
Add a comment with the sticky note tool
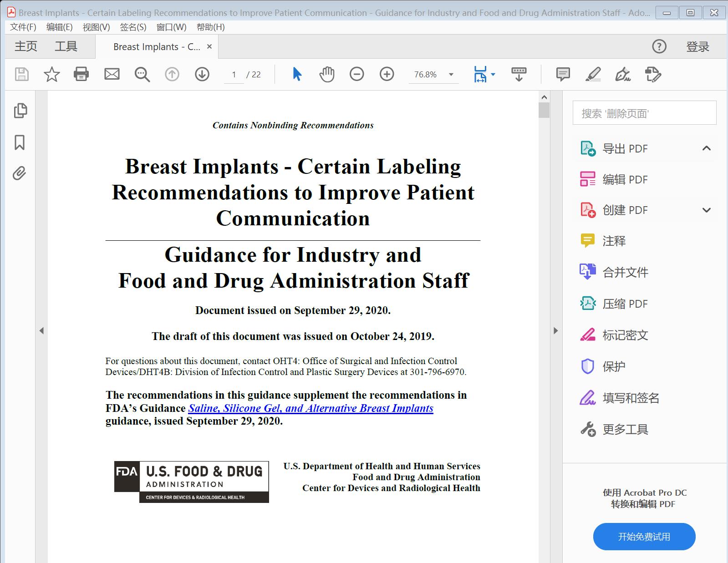[563, 74]
